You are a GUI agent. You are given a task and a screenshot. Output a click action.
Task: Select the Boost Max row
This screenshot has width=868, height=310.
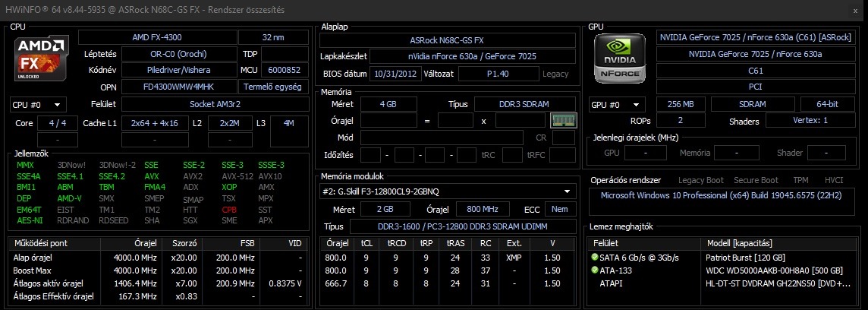(x=159, y=270)
